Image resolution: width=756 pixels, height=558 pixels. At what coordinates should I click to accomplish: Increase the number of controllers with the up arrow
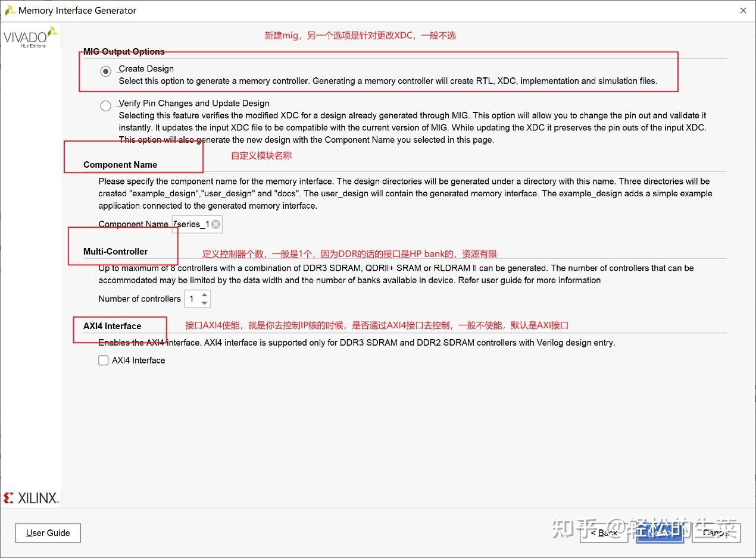(205, 294)
